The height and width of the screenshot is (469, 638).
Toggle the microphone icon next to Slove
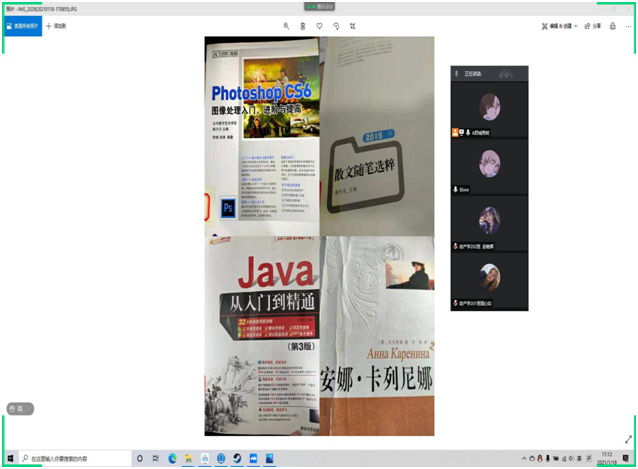pyautogui.click(x=456, y=189)
